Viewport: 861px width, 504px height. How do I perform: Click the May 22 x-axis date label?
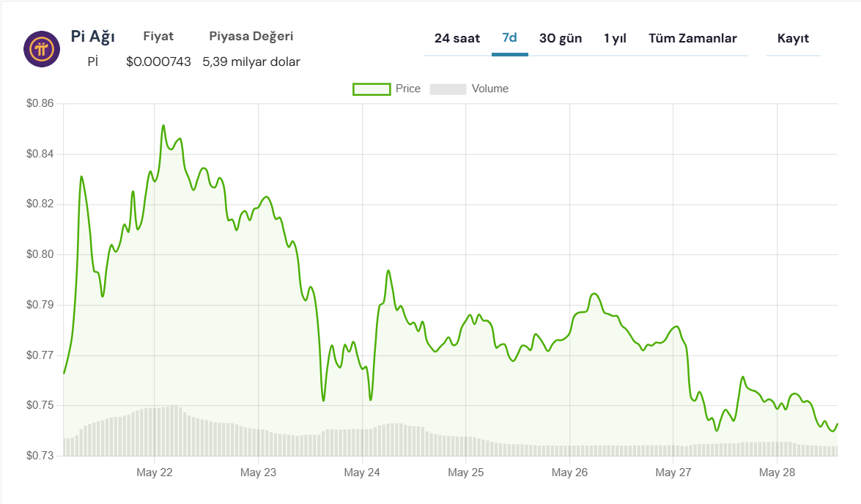coord(155,472)
